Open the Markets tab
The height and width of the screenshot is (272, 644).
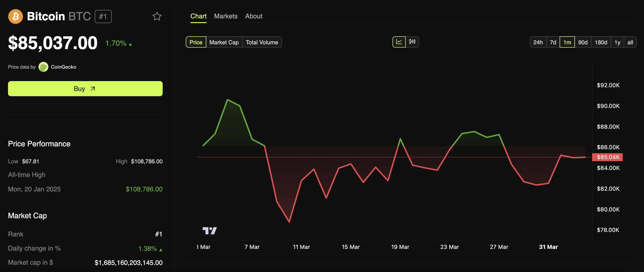coord(226,16)
